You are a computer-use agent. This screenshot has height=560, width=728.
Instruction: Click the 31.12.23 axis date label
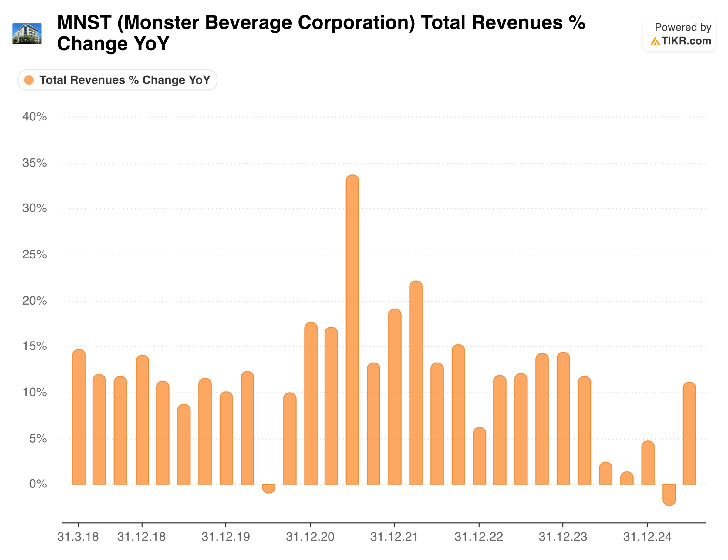coord(563,537)
